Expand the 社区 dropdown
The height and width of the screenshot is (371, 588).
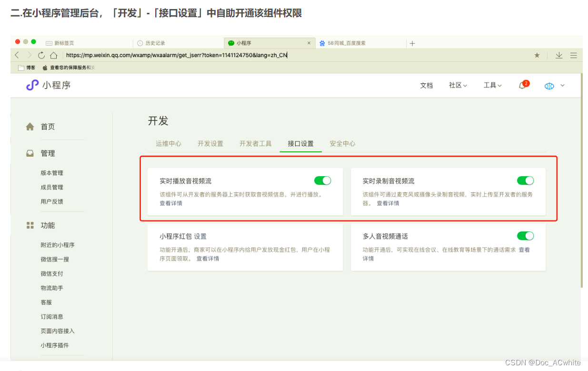(x=458, y=85)
